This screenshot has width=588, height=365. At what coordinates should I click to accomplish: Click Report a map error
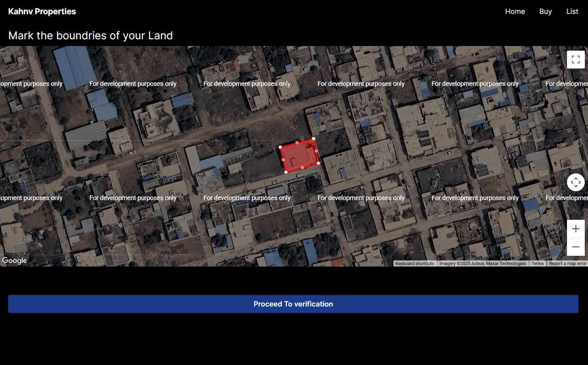click(567, 264)
